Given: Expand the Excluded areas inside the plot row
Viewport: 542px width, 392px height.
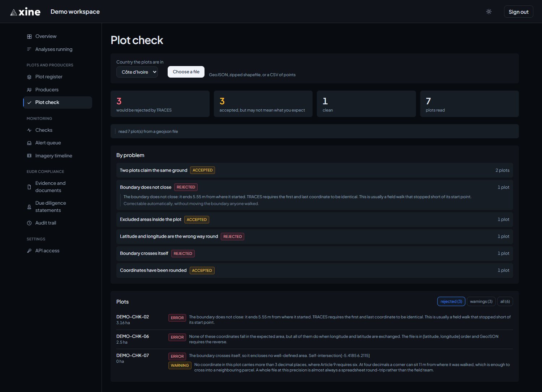Looking at the screenshot, I should click(x=314, y=219).
